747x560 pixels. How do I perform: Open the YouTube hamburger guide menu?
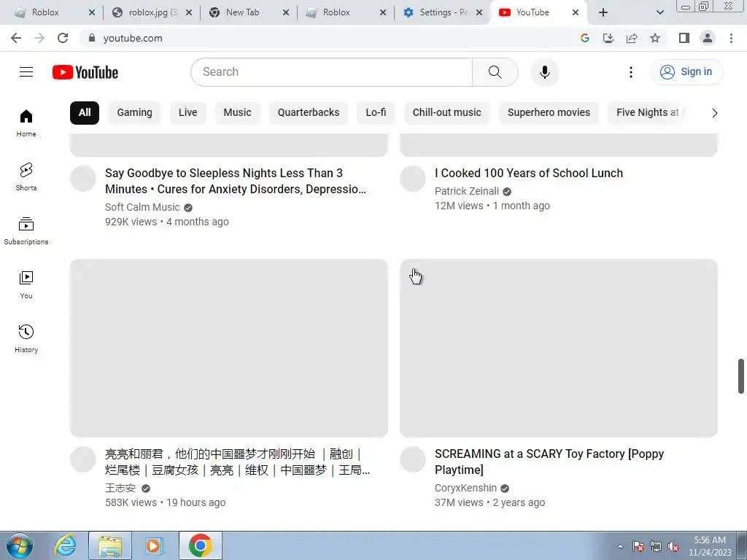[26, 72]
